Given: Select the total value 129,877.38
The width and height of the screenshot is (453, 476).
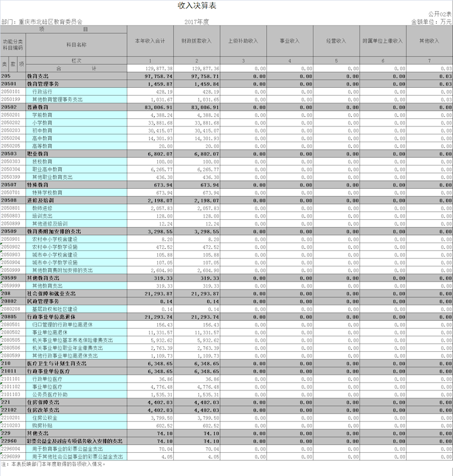Looking at the screenshot, I should click(159, 69).
